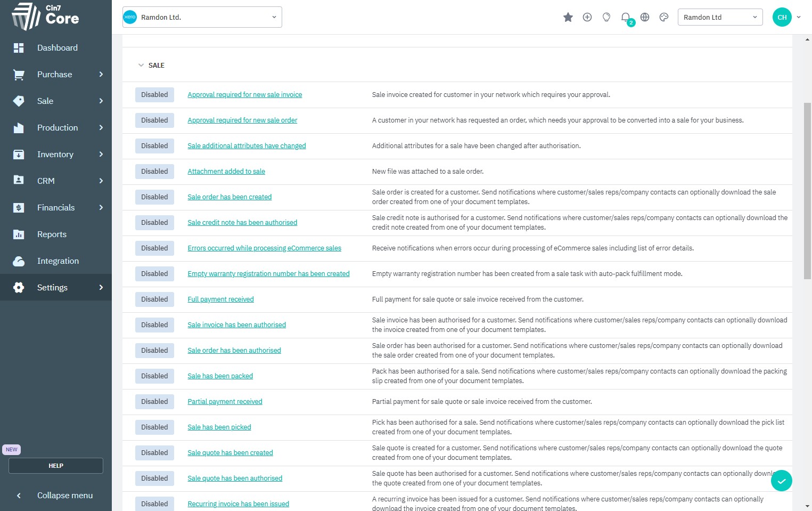This screenshot has width=812, height=511.
Task: Click the favorites star icon
Action: (x=568, y=17)
